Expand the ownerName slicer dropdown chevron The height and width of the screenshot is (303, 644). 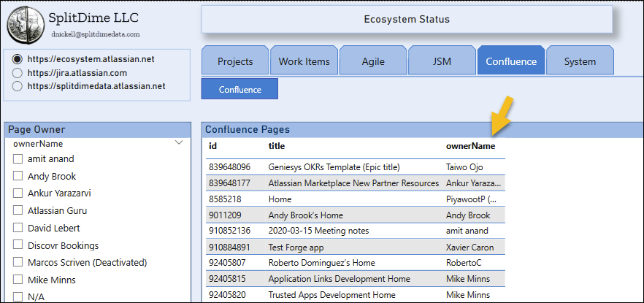click(x=179, y=144)
